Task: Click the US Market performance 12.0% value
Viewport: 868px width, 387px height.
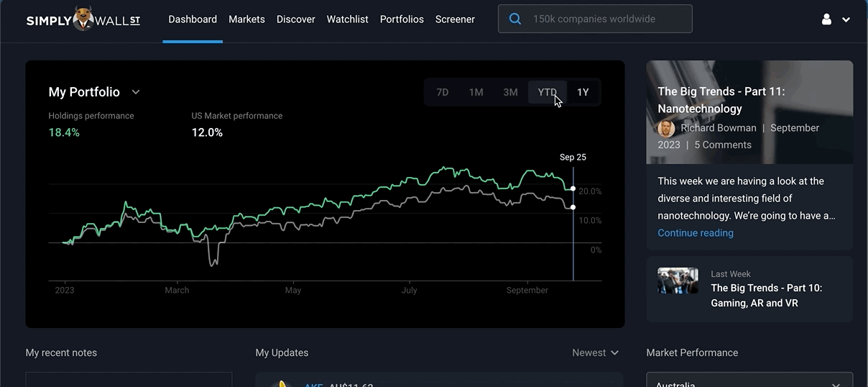Action: click(x=207, y=132)
